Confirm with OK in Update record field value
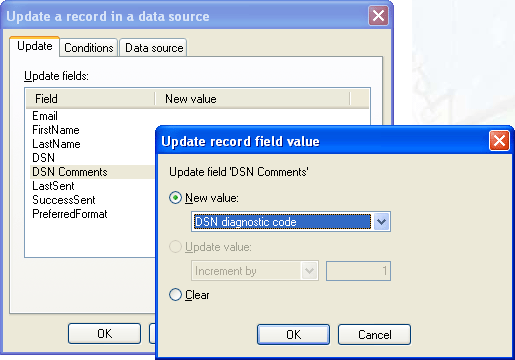Viewport: 515px width, 360px height. [293, 334]
